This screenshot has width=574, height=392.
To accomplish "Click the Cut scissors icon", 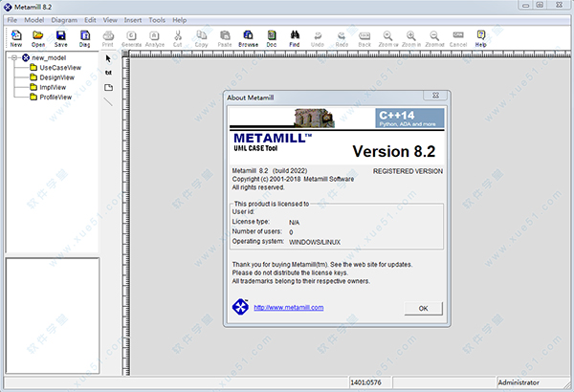I will (178, 38).
